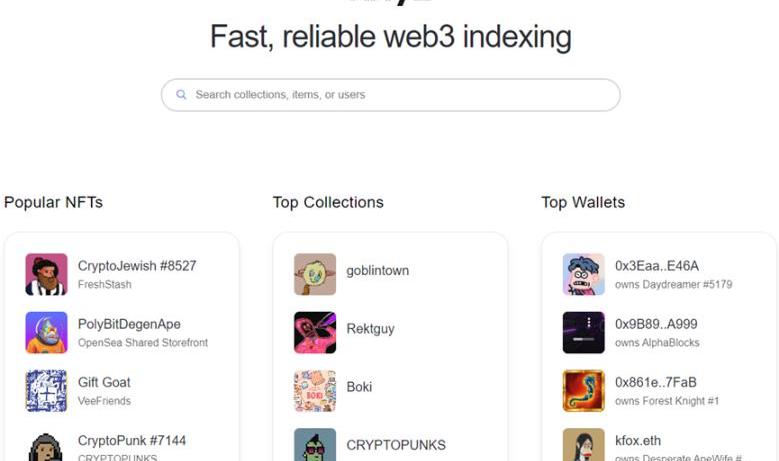The height and width of the screenshot is (461, 779).
Task: Go to the FreshStash collection
Action: [x=105, y=285]
